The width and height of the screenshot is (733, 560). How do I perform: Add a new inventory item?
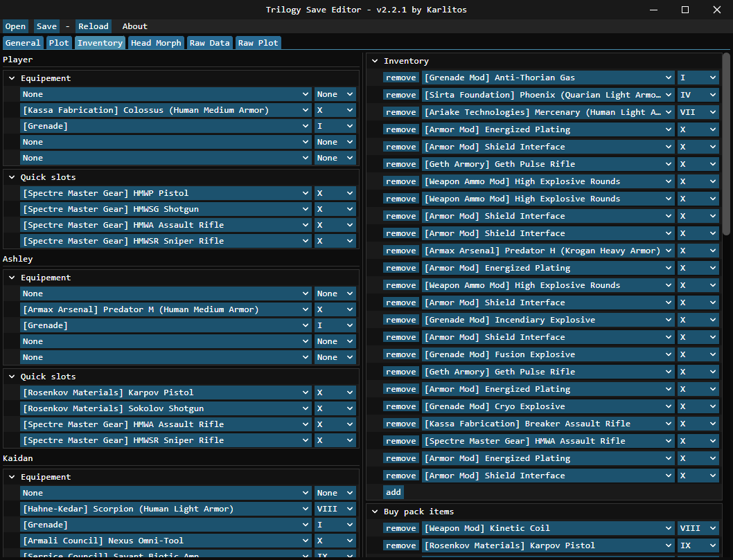click(x=393, y=492)
